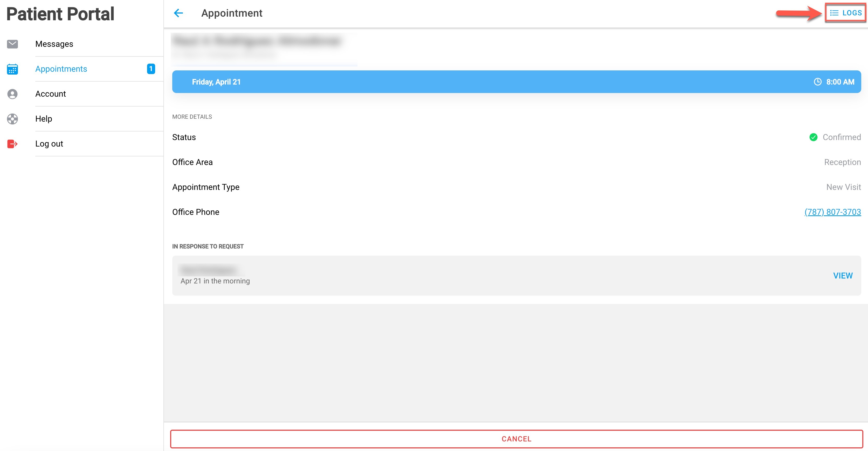Screen dimensions: 868x451
Task: Click the clock icon beside 8:00 AM
Action: 817,82
